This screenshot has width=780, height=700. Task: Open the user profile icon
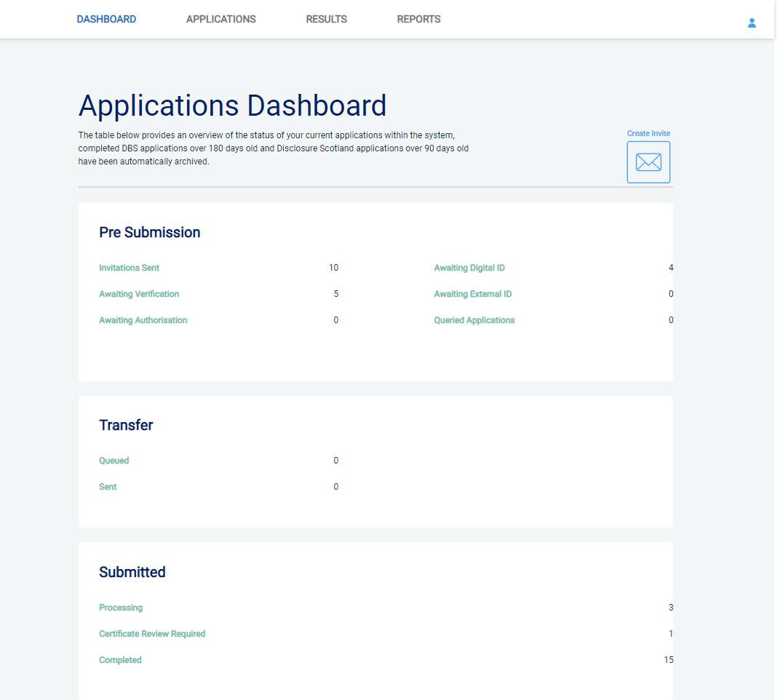click(752, 23)
